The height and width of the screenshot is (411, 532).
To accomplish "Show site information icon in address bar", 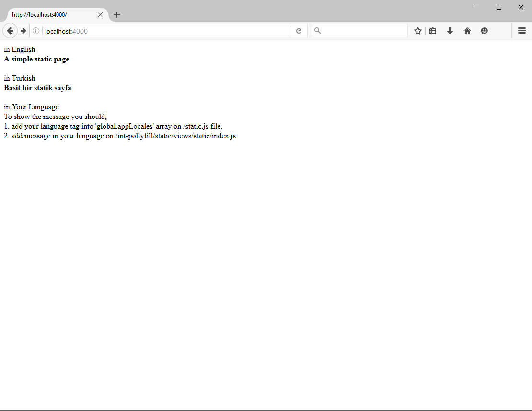I will coord(35,31).
